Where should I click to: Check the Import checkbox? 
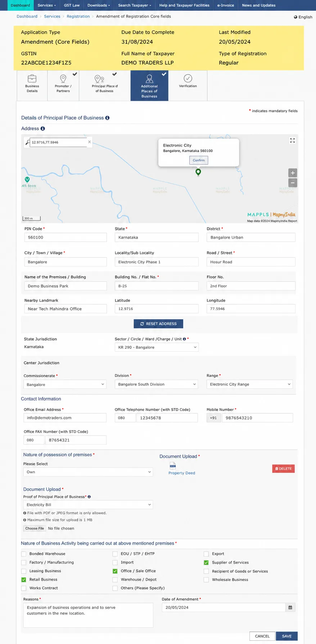coord(115,562)
